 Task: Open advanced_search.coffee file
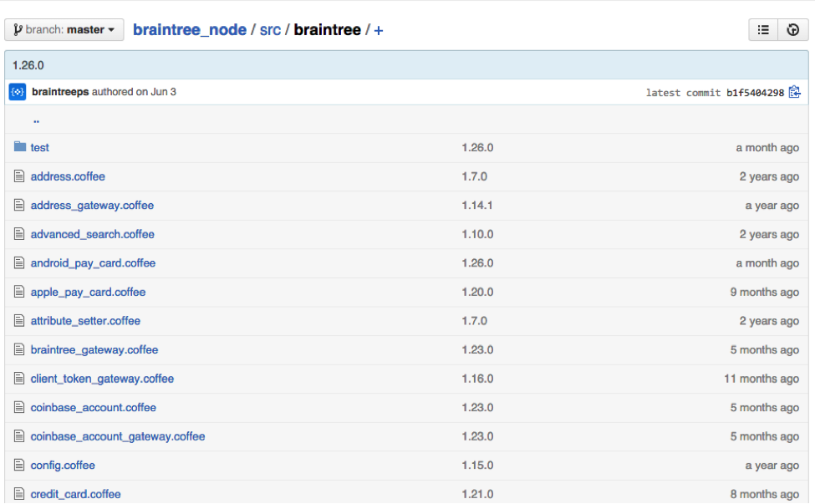pyautogui.click(x=93, y=234)
